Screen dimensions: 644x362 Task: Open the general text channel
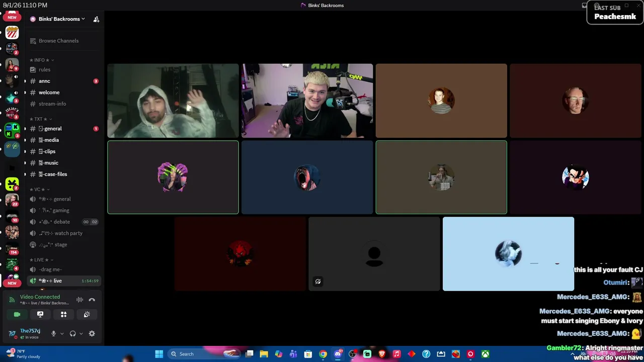point(64,129)
